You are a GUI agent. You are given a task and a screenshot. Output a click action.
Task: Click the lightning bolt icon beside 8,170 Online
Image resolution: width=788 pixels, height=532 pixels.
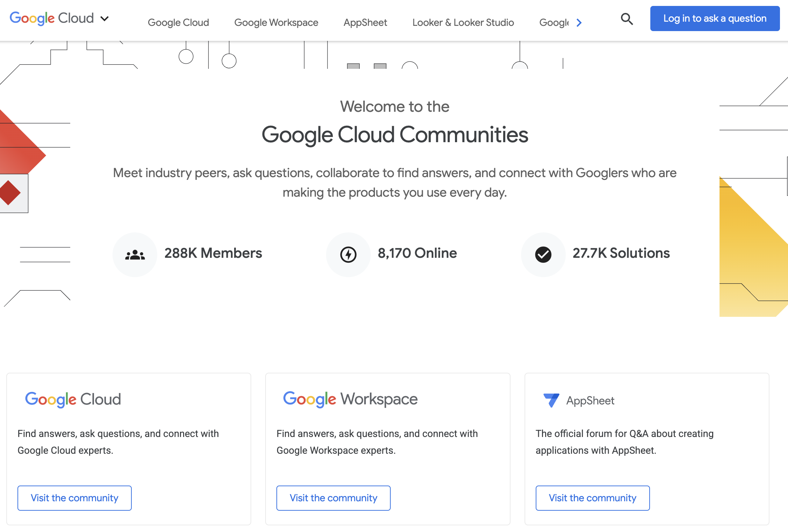(x=348, y=254)
